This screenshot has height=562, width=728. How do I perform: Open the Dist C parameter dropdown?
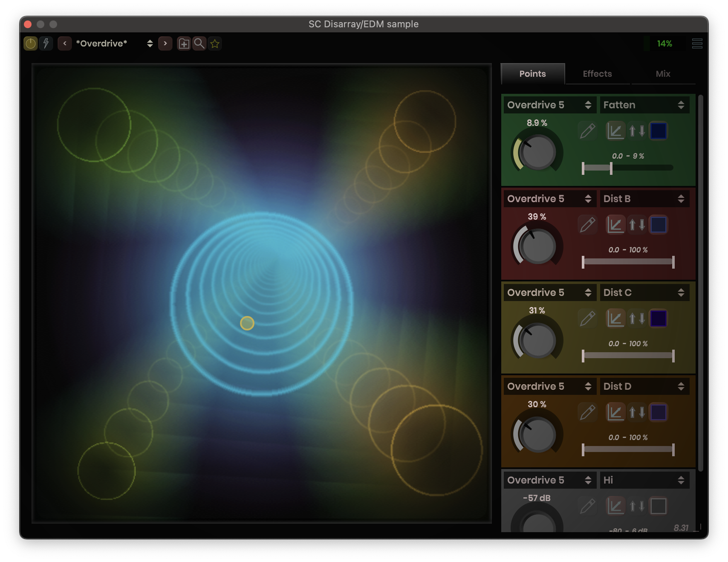click(644, 293)
